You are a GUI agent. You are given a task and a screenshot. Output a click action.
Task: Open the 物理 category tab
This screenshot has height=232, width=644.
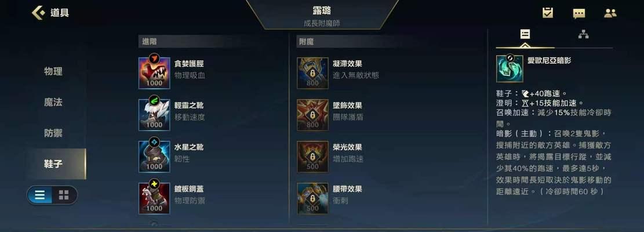click(x=53, y=71)
